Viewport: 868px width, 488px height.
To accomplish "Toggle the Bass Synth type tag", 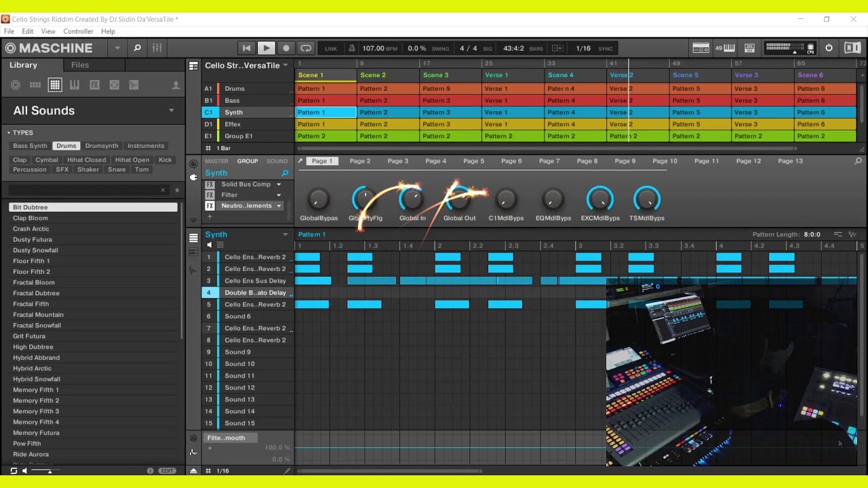I will click(30, 146).
